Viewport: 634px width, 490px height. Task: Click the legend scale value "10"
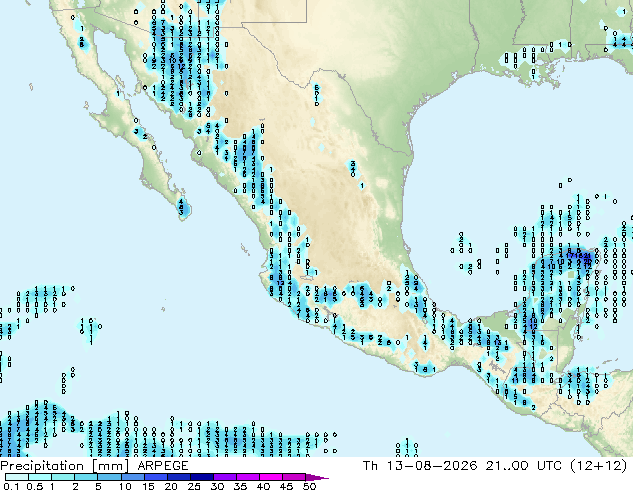click(125, 486)
